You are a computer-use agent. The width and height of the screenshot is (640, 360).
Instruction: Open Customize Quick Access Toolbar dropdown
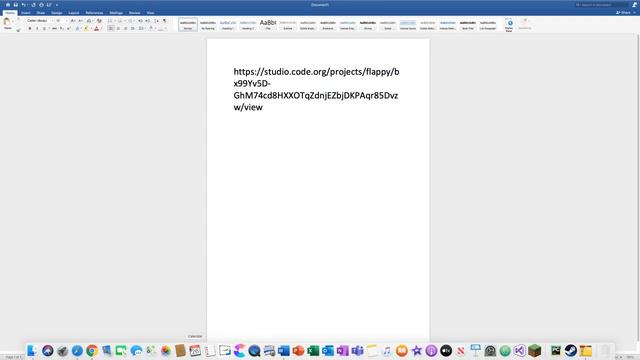[57, 5]
